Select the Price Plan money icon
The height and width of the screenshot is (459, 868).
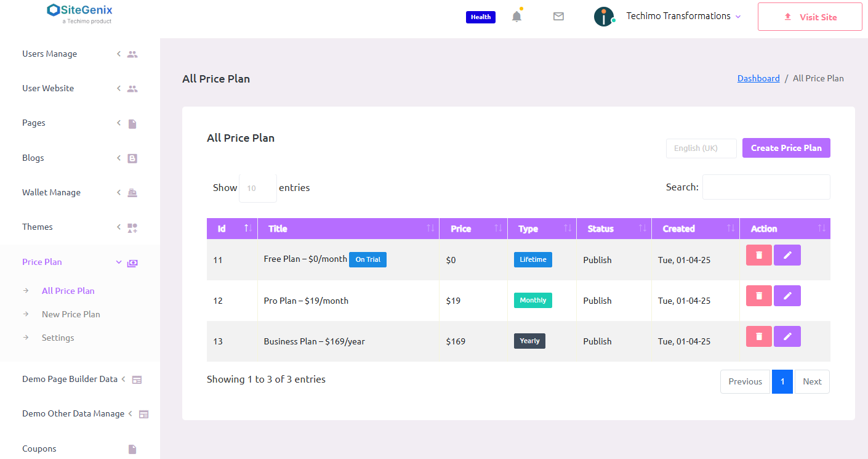pyautogui.click(x=132, y=262)
